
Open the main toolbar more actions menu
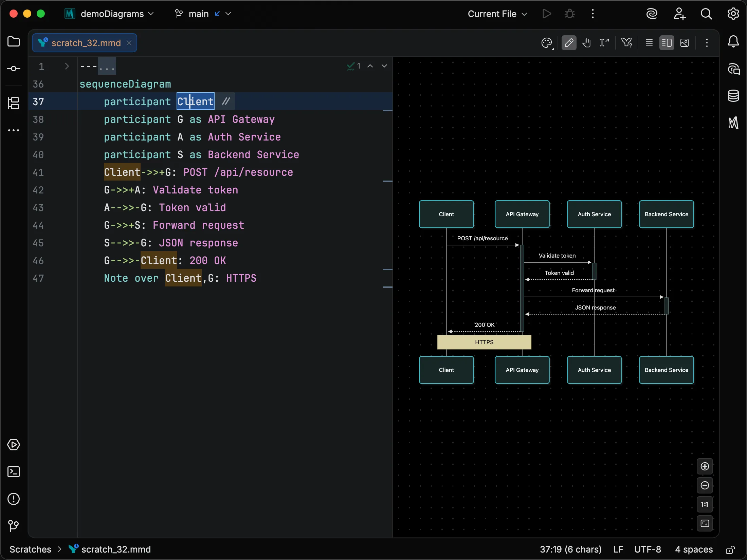593,14
